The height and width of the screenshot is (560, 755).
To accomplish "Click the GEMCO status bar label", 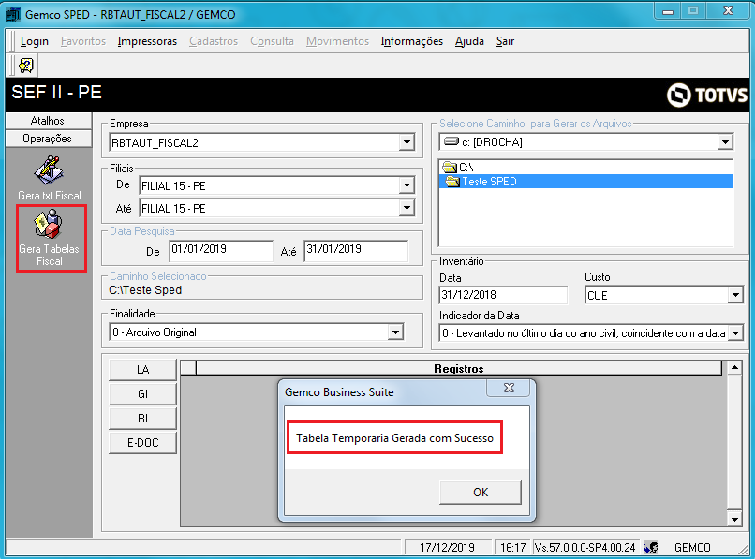I will click(x=692, y=548).
